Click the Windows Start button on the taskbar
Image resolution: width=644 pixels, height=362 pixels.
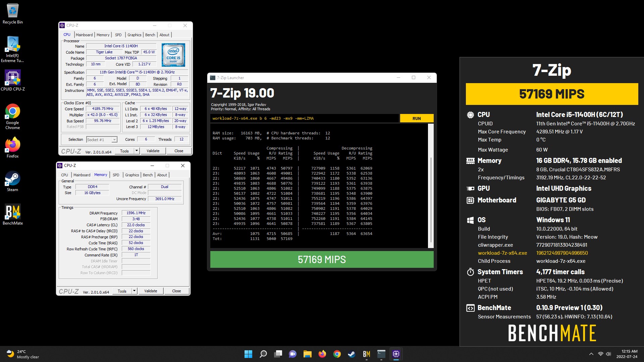tap(248, 354)
